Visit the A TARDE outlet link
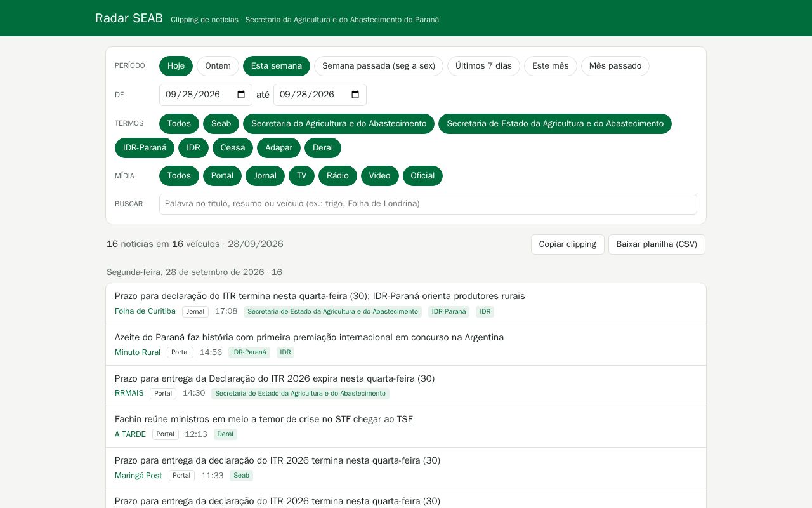The width and height of the screenshot is (812, 508). 130,434
